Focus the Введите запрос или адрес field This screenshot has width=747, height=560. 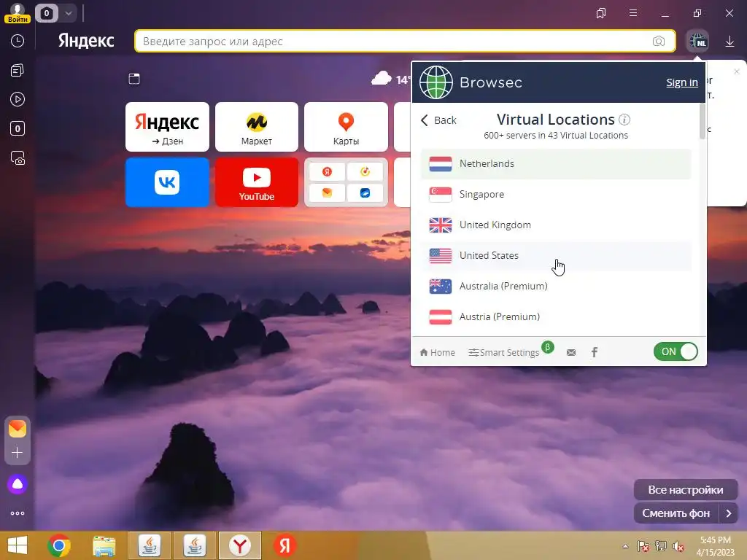[405, 42]
